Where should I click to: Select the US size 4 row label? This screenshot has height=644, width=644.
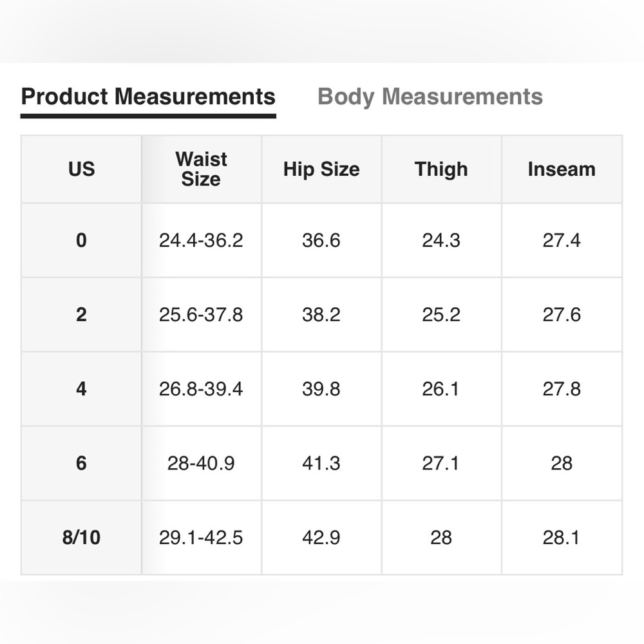click(81, 389)
